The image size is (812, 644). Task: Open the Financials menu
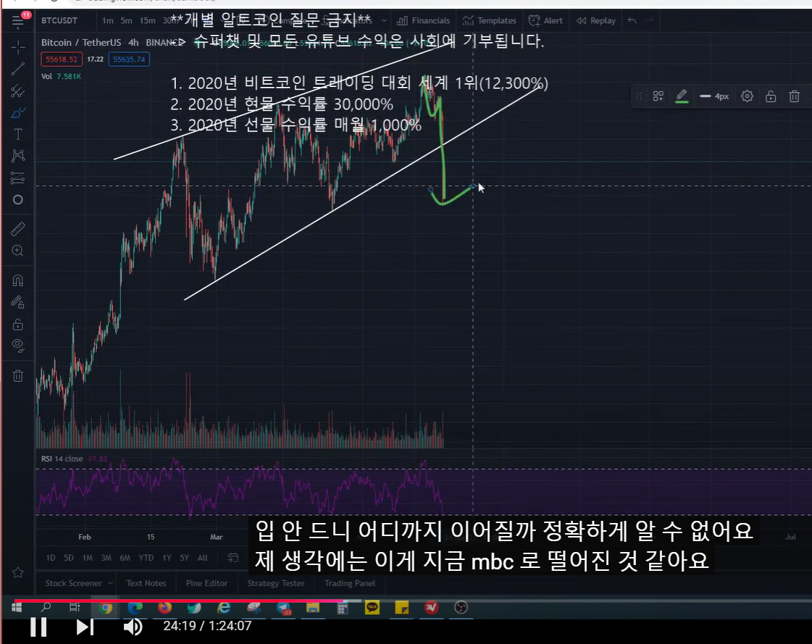[424, 21]
